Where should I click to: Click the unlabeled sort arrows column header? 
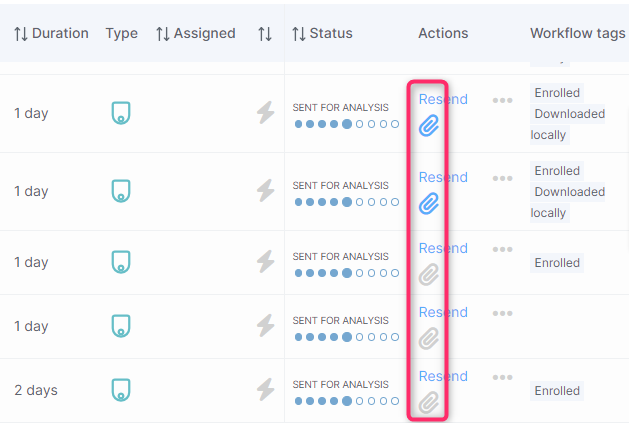[x=265, y=34]
